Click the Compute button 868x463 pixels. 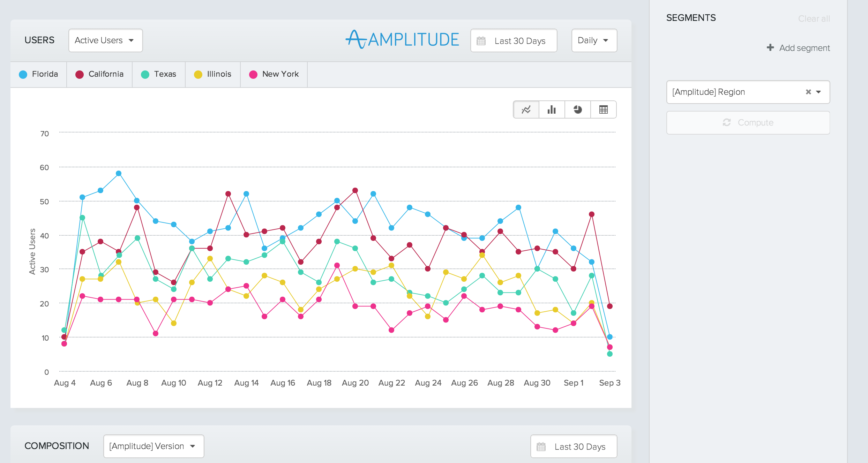(x=748, y=122)
